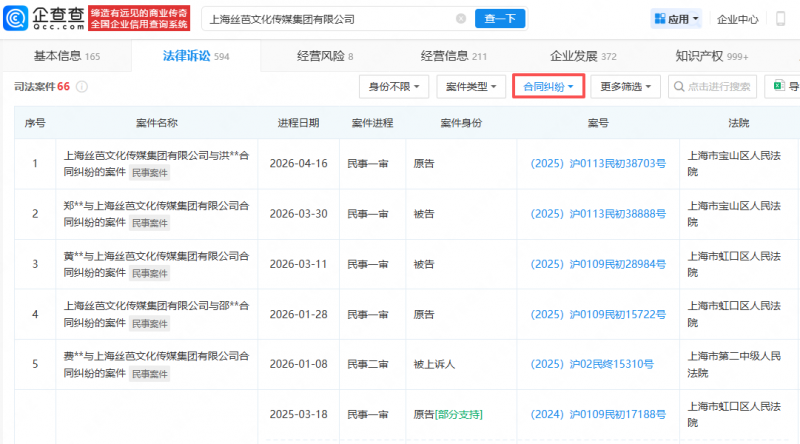Click the date 2026-01-08
This screenshot has height=444, width=800.
[x=298, y=364]
